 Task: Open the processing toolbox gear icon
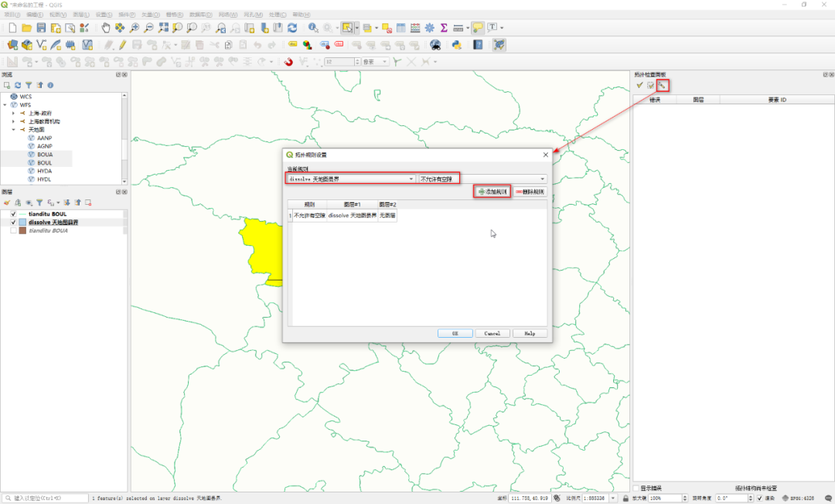[429, 28]
